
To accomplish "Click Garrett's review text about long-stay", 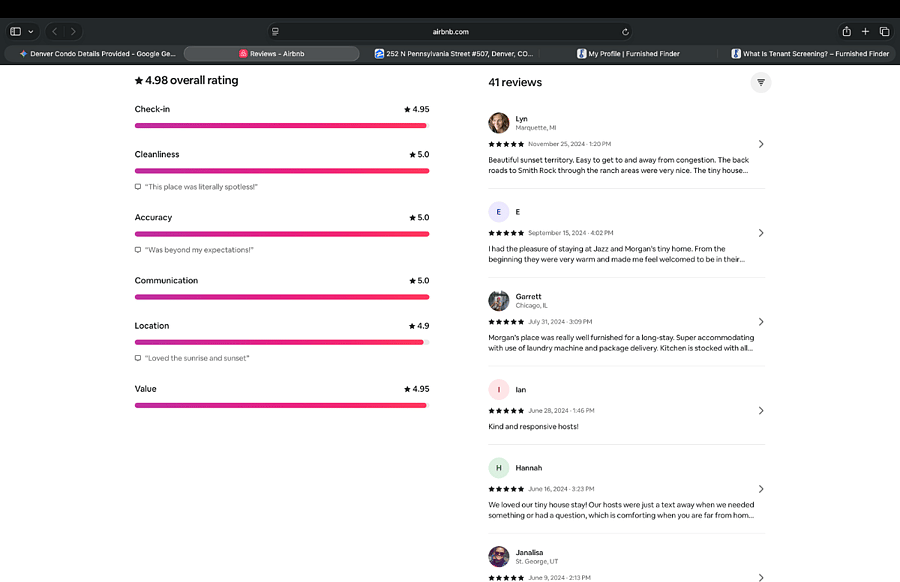I will pyautogui.click(x=621, y=343).
